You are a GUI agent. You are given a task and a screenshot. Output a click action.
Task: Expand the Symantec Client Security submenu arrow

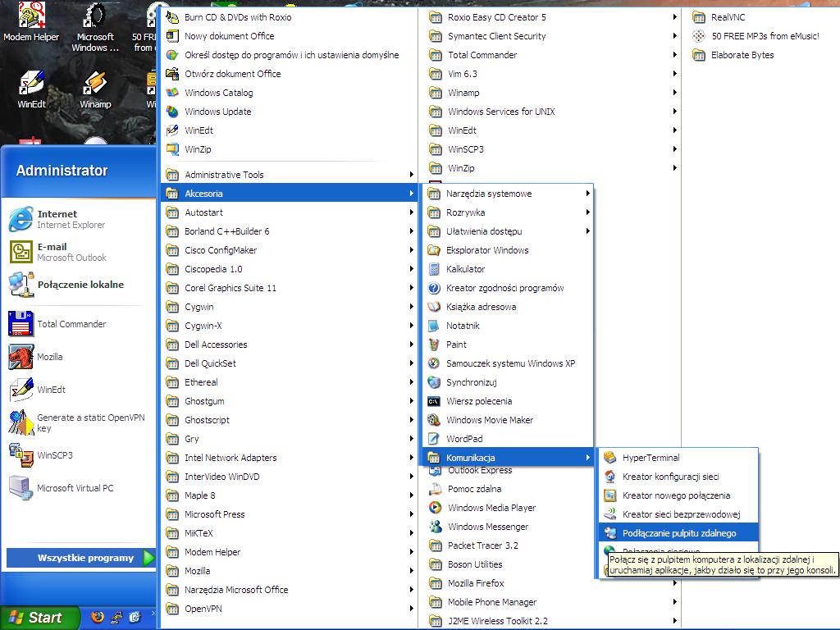(675, 36)
